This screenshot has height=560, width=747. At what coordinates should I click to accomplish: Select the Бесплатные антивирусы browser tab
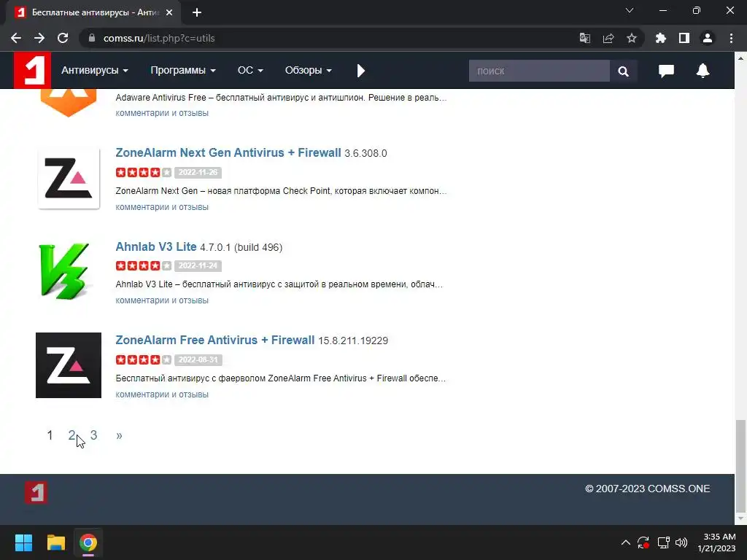[x=93, y=12]
